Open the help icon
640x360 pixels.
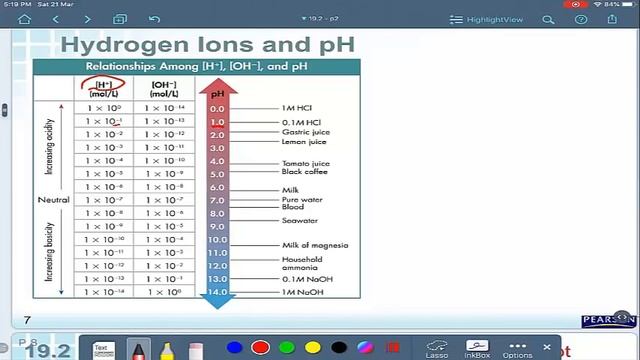(581, 20)
